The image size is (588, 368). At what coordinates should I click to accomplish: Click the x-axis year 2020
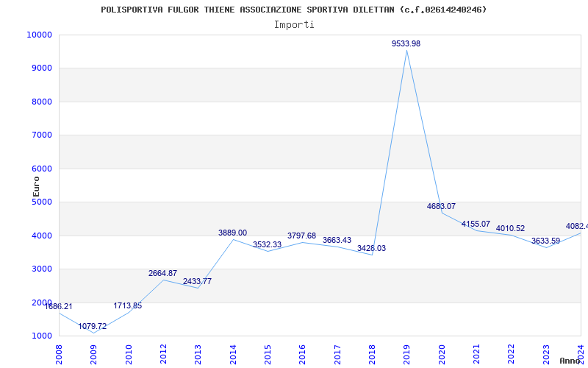(442, 354)
